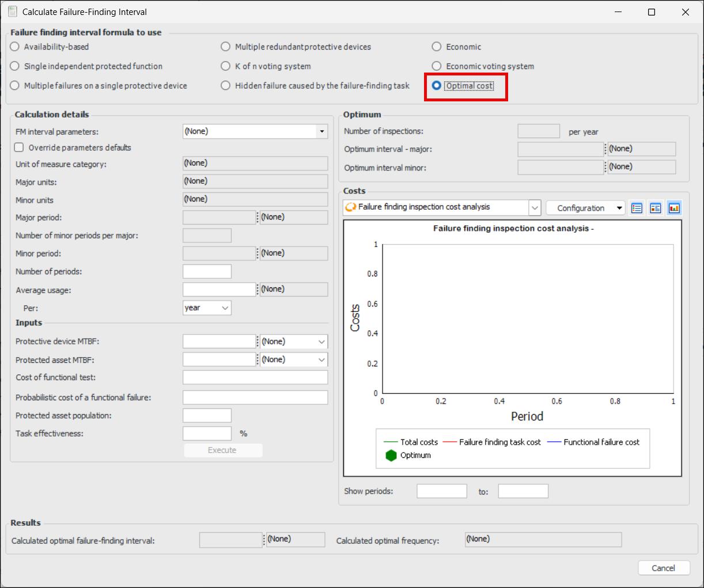This screenshot has height=588, width=704.
Task: Click the details view icon beside Configuration
Action: coord(656,208)
